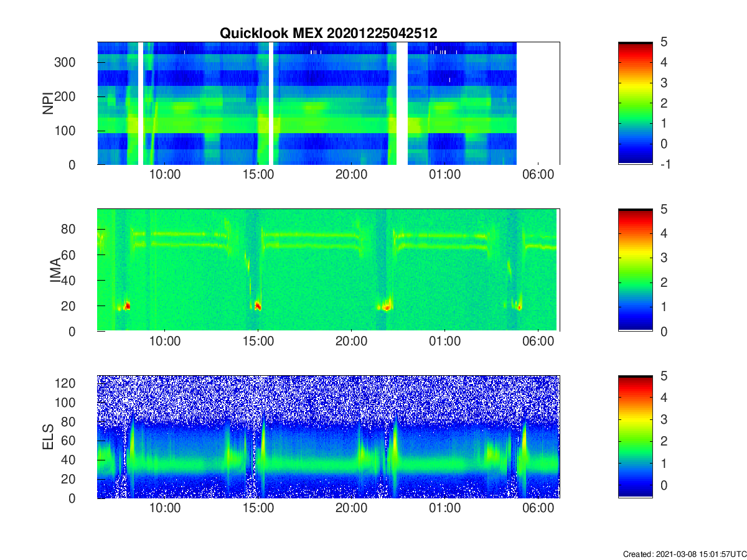
Task: Click the 01:00 tick under the IMA panel
Action: point(445,342)
